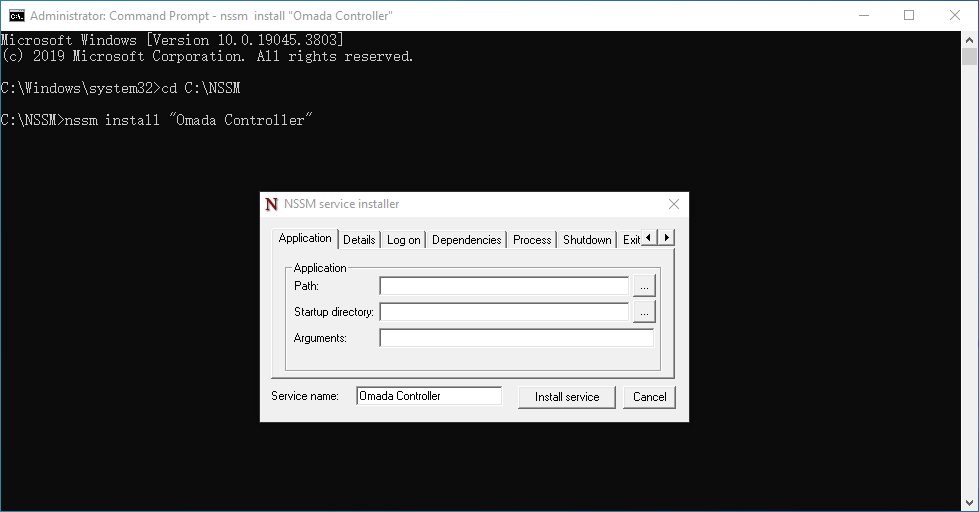Click the 'nssm install "Omada Controller"' command line text
The width and height of the screenshot is (979, 512).
tap(189, 120)
